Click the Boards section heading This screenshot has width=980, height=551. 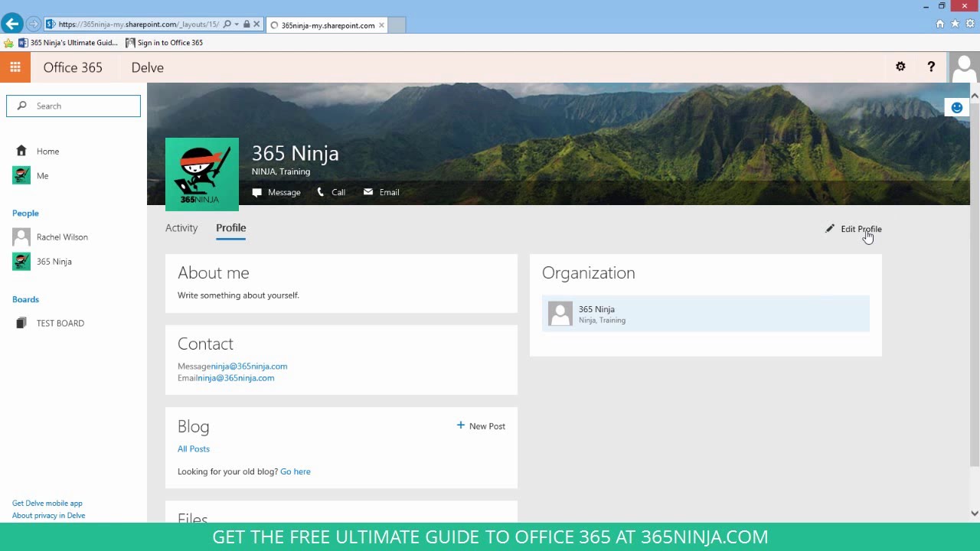click(x=25, y=299)
